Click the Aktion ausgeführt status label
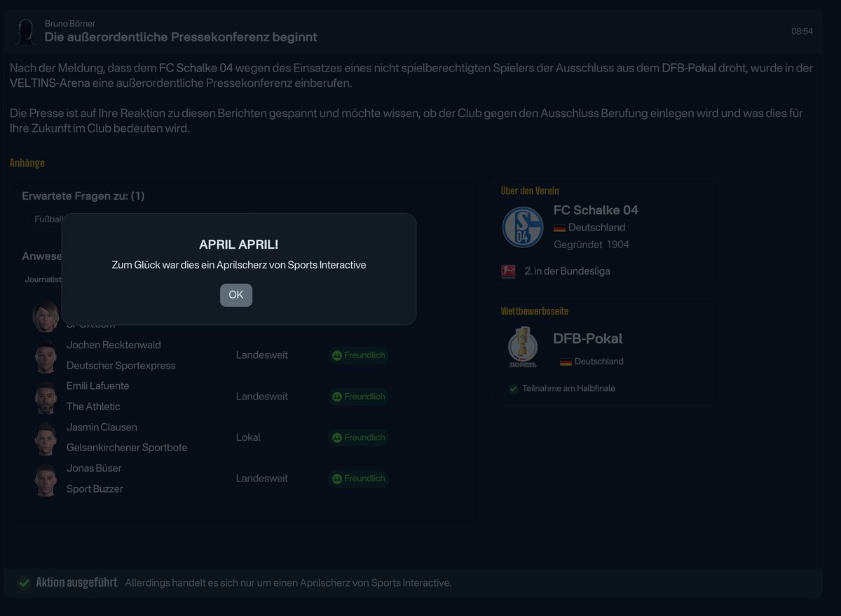This screenshot has height=616, width=841. (76, 582)
